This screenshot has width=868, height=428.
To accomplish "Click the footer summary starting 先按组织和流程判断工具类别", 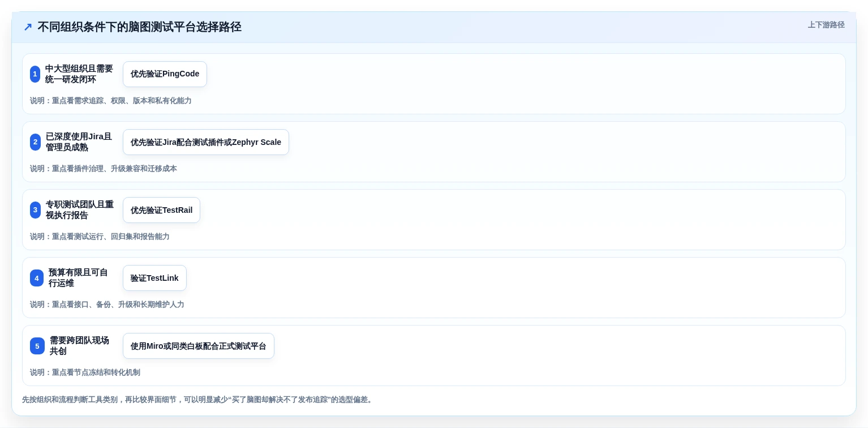I will point(198,400).
